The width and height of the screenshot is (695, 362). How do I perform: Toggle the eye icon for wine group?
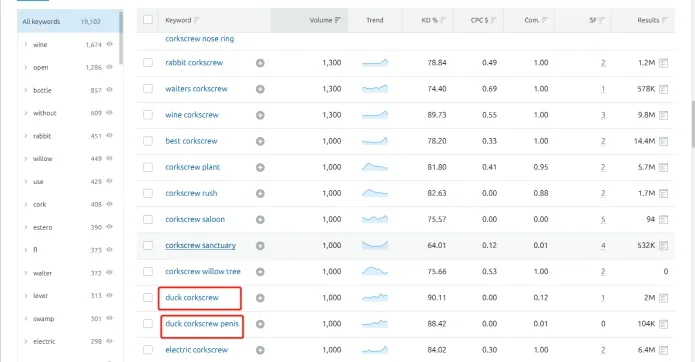pyautogui.click(x=109, y=44)
